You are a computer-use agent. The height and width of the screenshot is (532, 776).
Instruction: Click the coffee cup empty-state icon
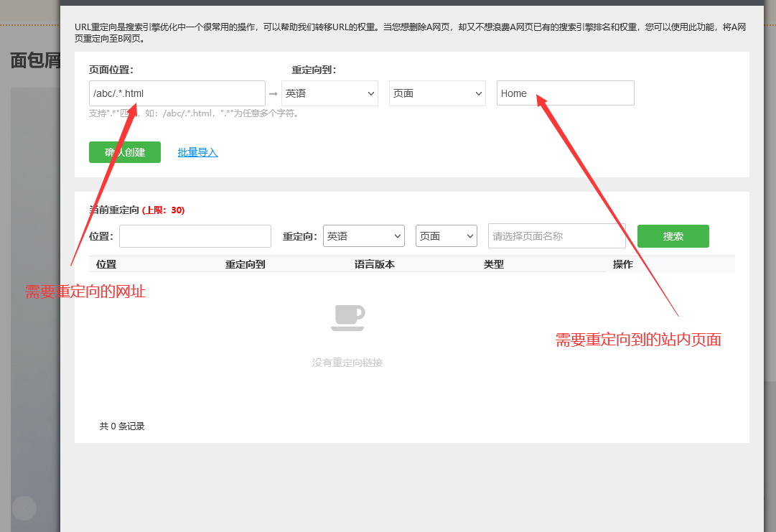347,317
